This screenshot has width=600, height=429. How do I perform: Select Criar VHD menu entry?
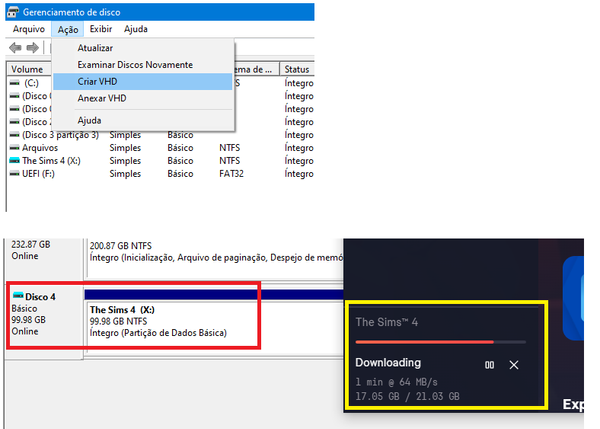pos(143,82)
